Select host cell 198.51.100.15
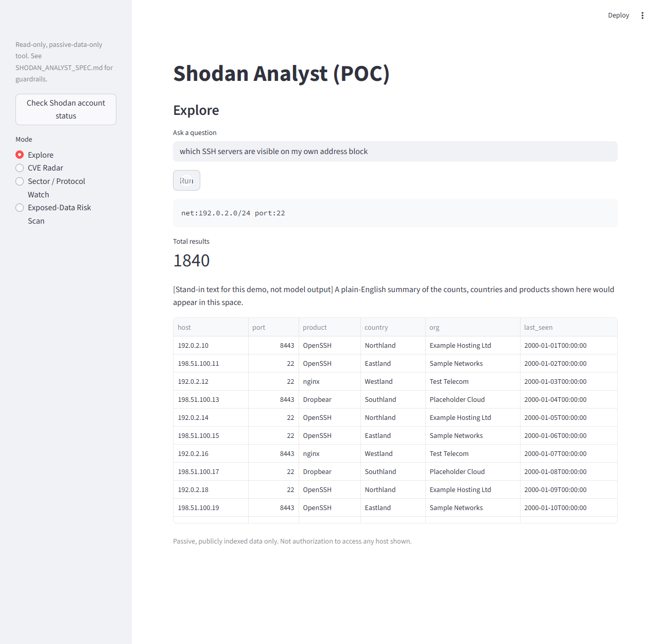Screen dimensions: 659x644 [211, 435]
